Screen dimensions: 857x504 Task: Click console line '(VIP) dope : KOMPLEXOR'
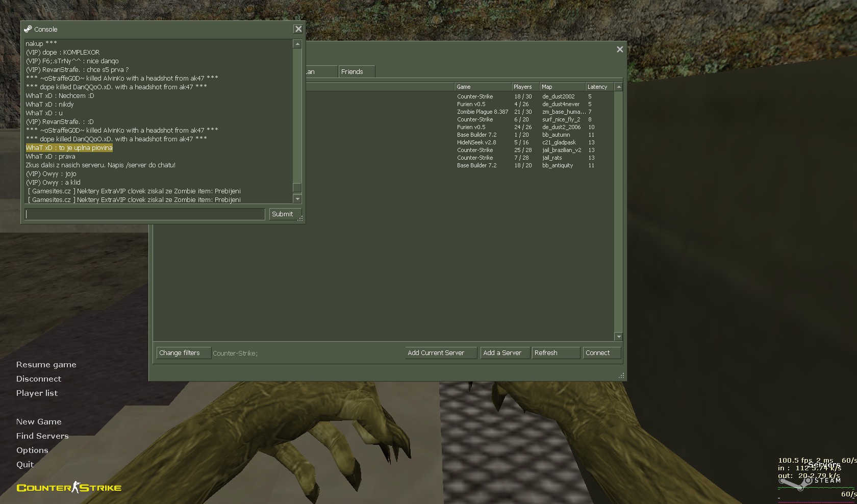point(63,53)
